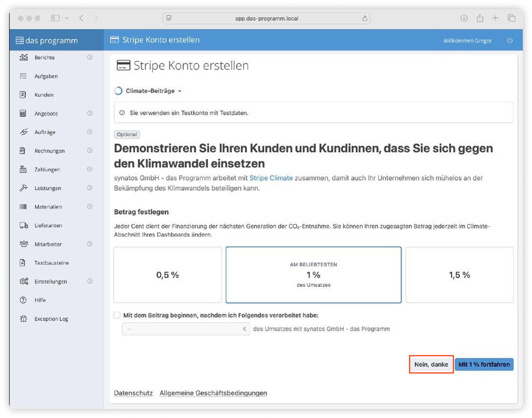Enable the 'Mit dem Beitrag beginnen' checkbox
The image size is (532, 418).
[x=117, y=315]
